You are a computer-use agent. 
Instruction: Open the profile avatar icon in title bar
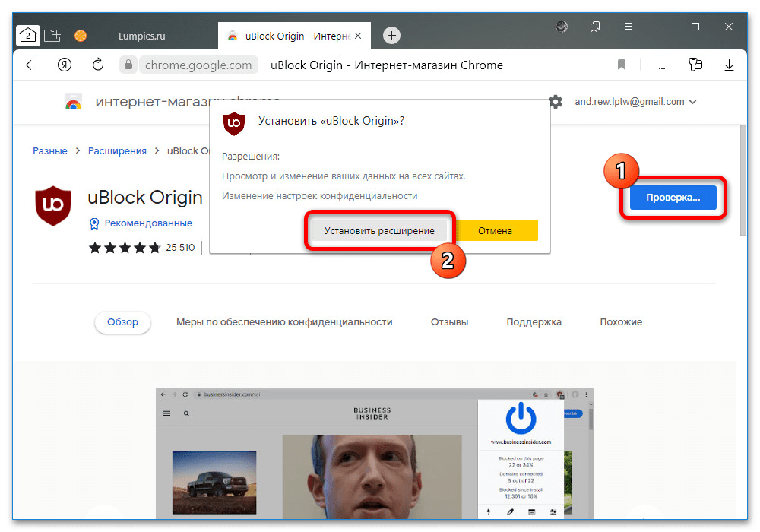click(562, 27)
